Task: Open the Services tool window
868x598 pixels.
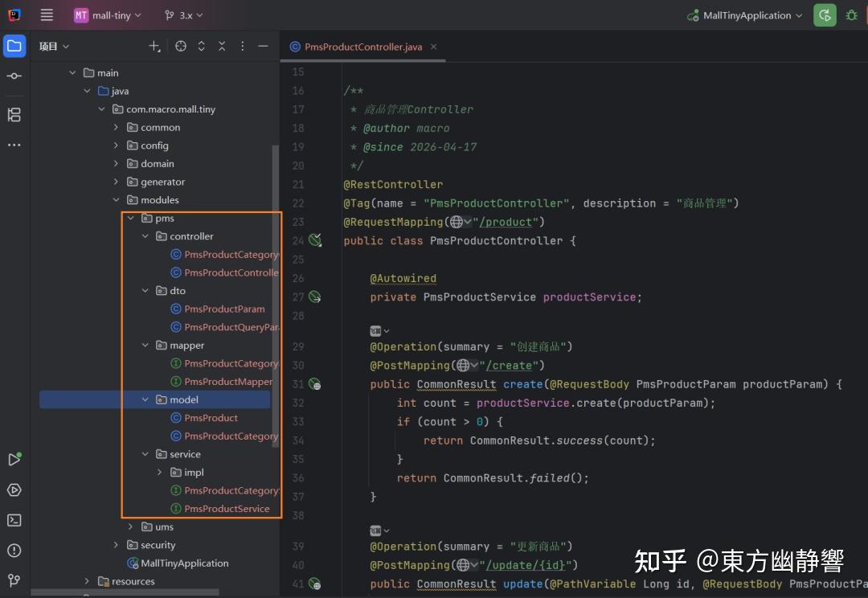Action: point(14,490)
